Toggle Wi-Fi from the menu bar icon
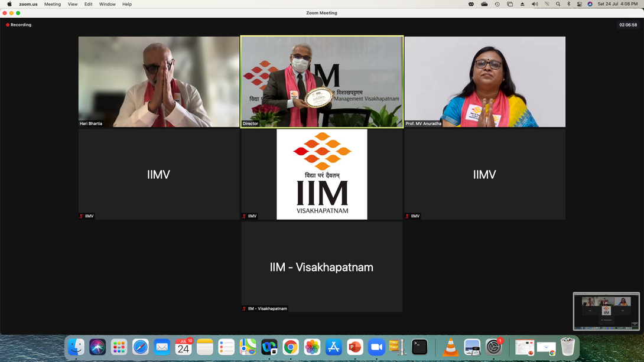The width and height of the screenshot is (644, 362). click(547, 4)
